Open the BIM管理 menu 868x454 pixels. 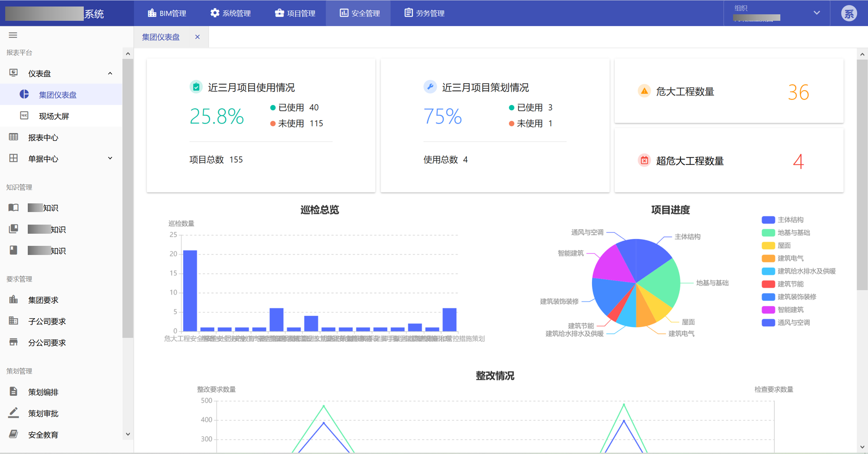pos(167,13)
